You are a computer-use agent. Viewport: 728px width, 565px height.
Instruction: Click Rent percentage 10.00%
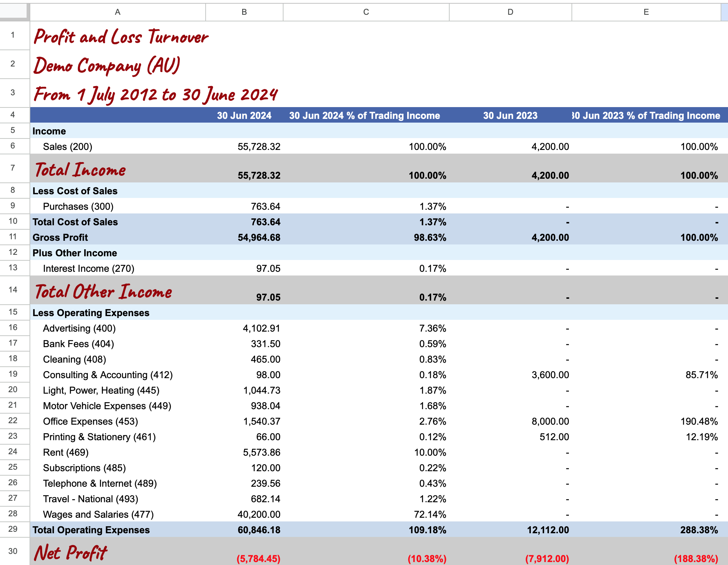click(430, 452)
